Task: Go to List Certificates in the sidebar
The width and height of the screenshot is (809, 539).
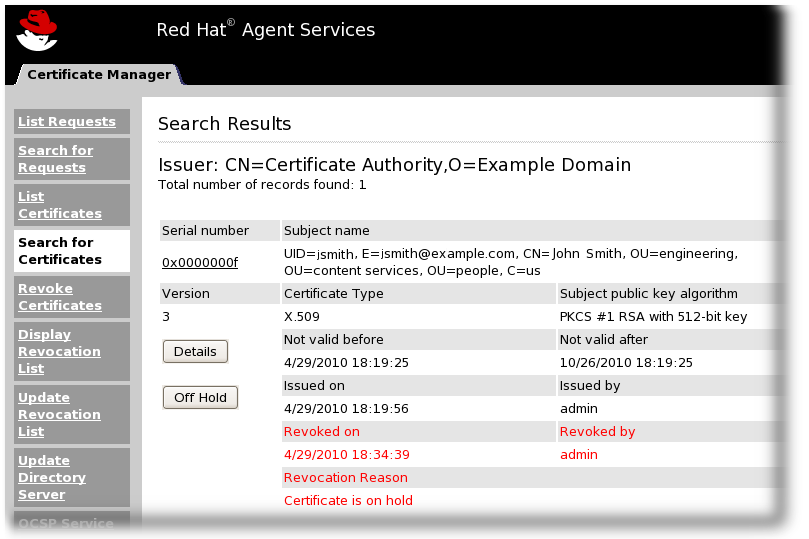Action: coord(60,205)
